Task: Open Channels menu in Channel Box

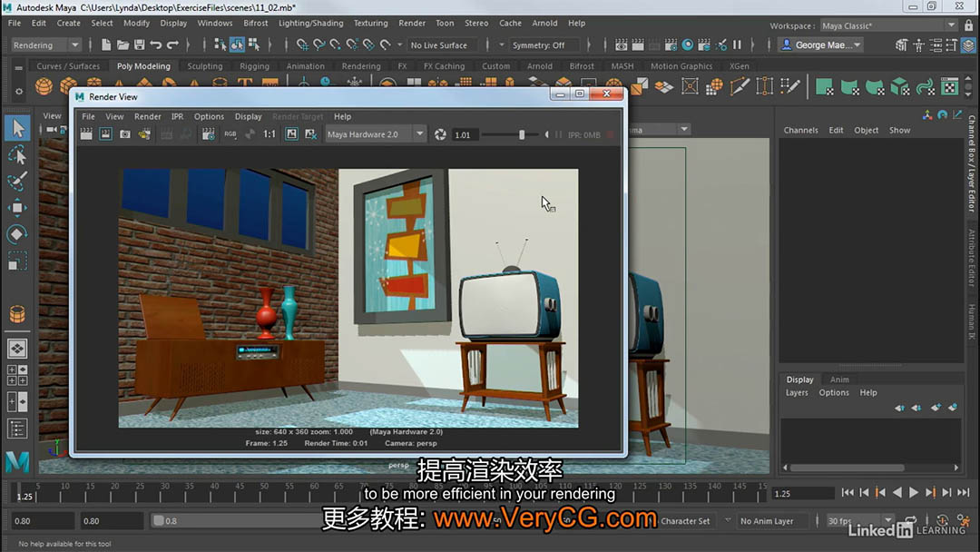Action: [x=800, y=130]
